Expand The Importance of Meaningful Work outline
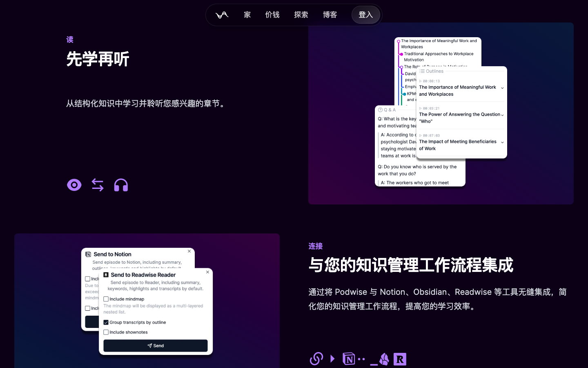The width and height of the screenshot is (588, 368). click(x=502, y=88)
